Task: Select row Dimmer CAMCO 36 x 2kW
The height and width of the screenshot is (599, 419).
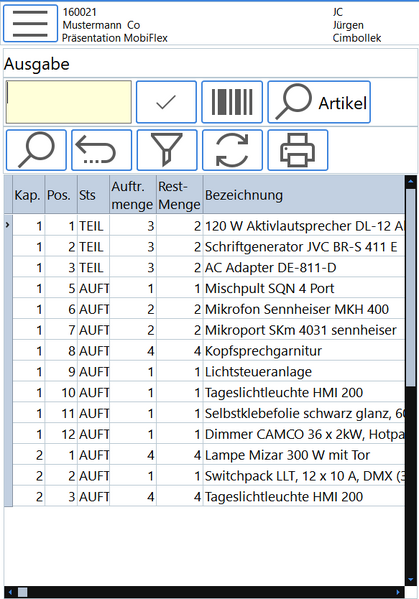Action: click(x=209, y=434)
